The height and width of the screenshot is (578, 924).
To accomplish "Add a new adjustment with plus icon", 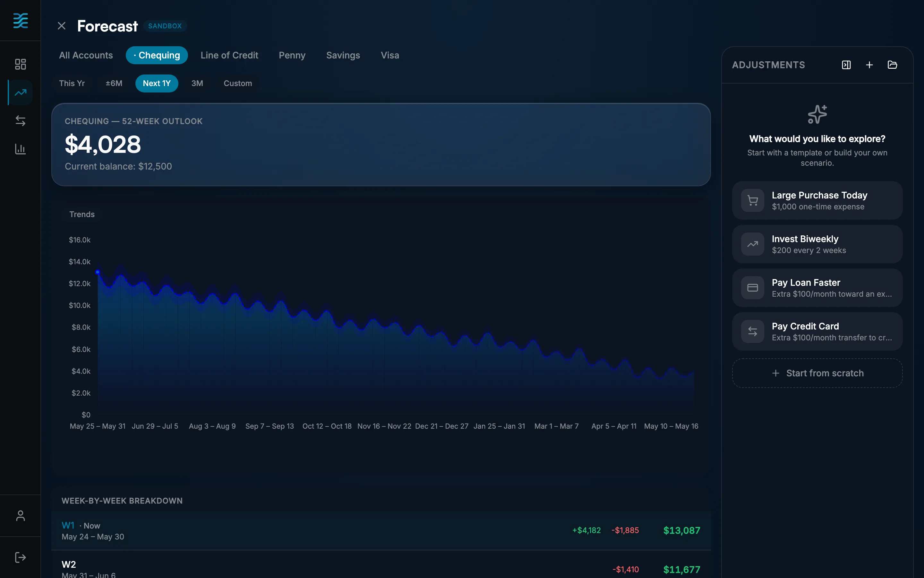I will (869, 65).
